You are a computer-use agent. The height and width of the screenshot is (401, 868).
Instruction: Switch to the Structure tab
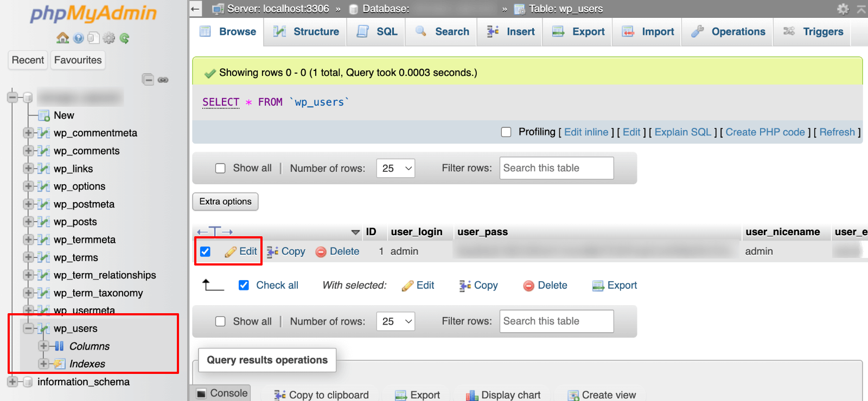(305, 31)
